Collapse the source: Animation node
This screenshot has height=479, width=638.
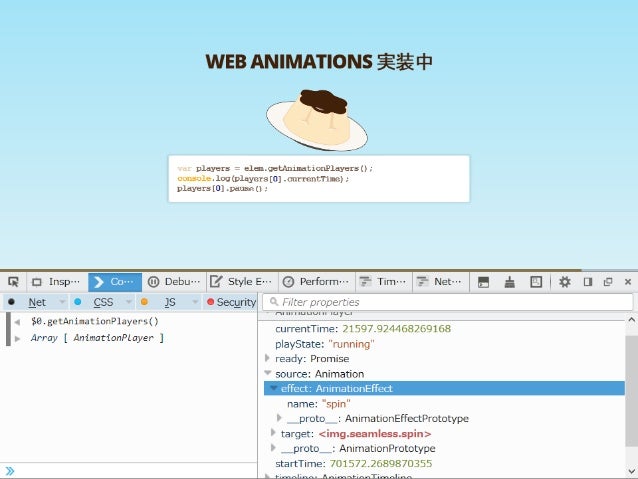pyautogui.click(x=267, y=373)
